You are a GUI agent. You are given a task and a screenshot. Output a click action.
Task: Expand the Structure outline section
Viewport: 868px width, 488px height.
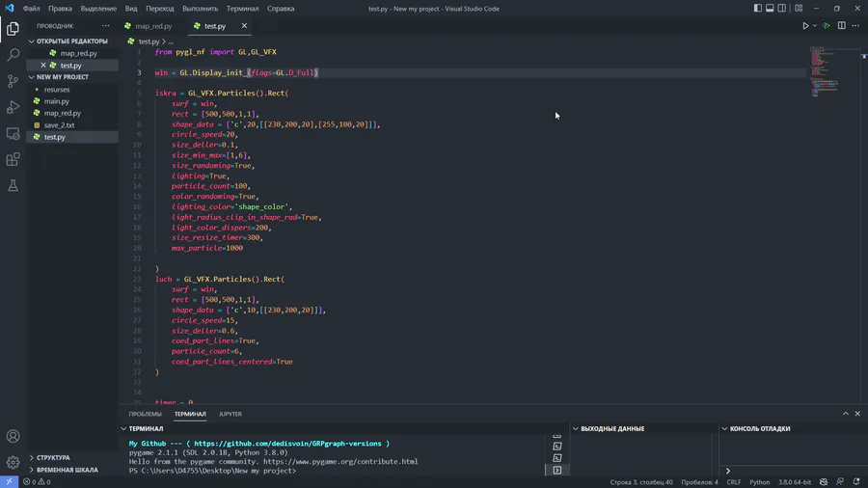(x=53, y=457)
